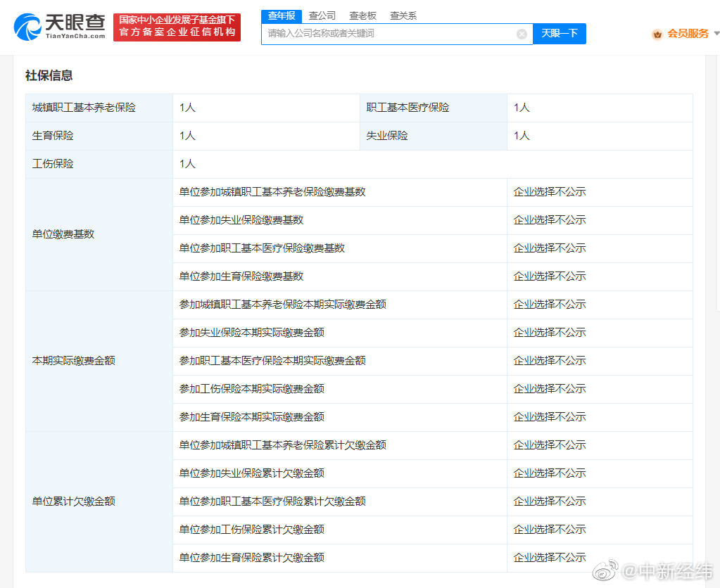Select 参加城镇职工基本养老保险本期实际缴费金额 text
Screen dimensions: 720x588
coord(283,305)
